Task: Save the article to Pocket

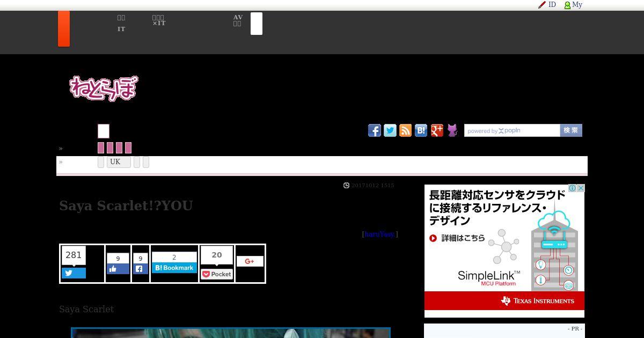Action: [217, 274]
